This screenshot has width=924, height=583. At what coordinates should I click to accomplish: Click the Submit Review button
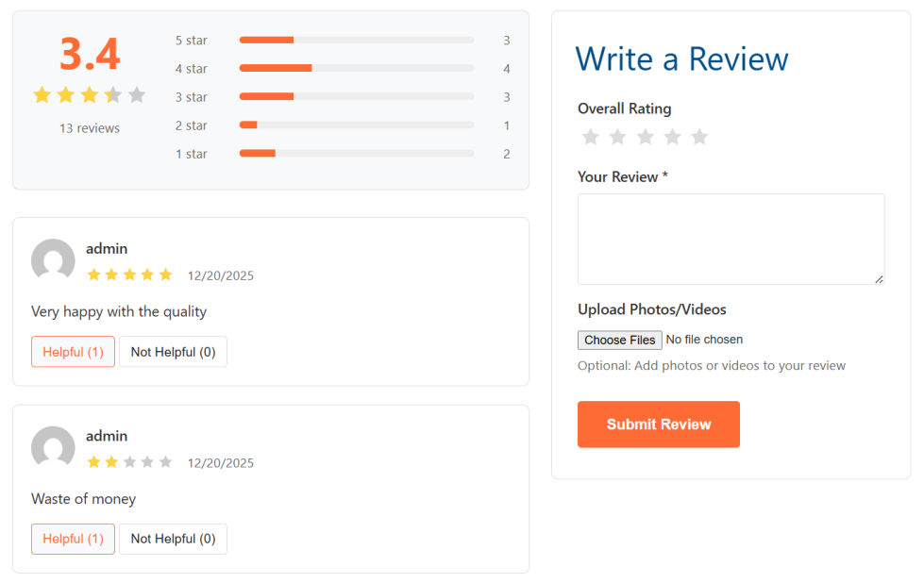pyautogui.click(x=659, y=425)
